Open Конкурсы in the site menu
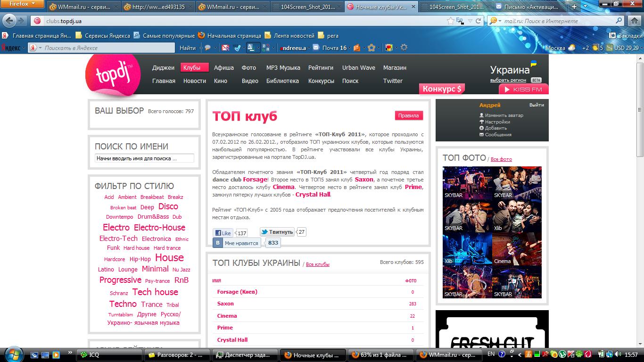The height and width of the screenshot is (362, 644). 321,81
